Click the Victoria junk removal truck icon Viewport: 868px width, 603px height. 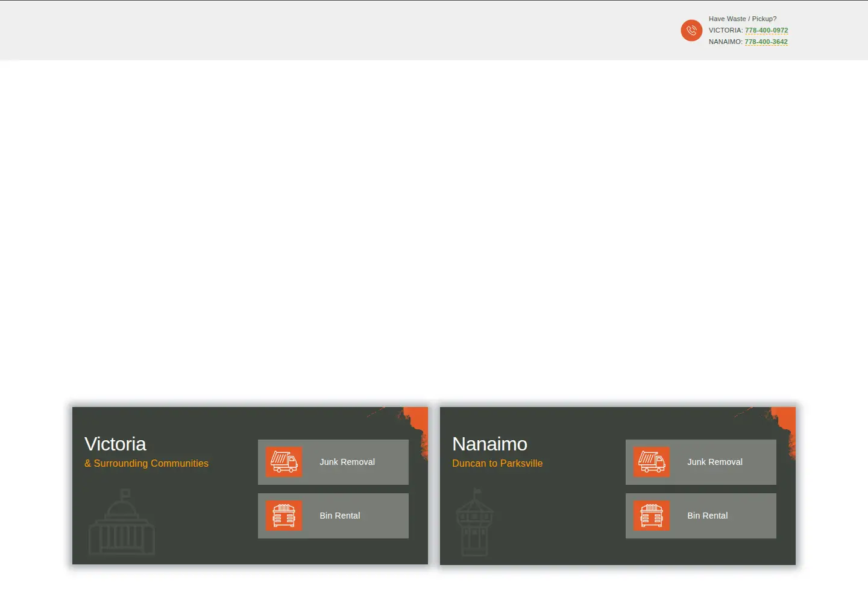coord(284,462)
